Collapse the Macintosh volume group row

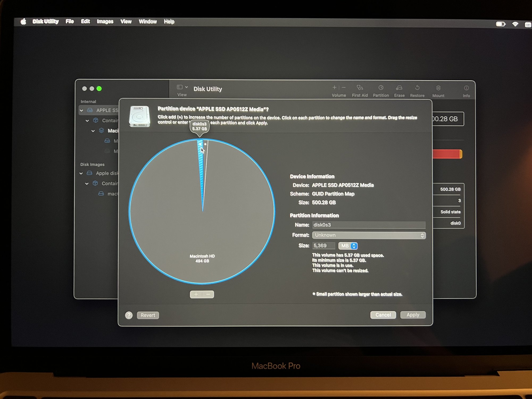pos(93,131)
